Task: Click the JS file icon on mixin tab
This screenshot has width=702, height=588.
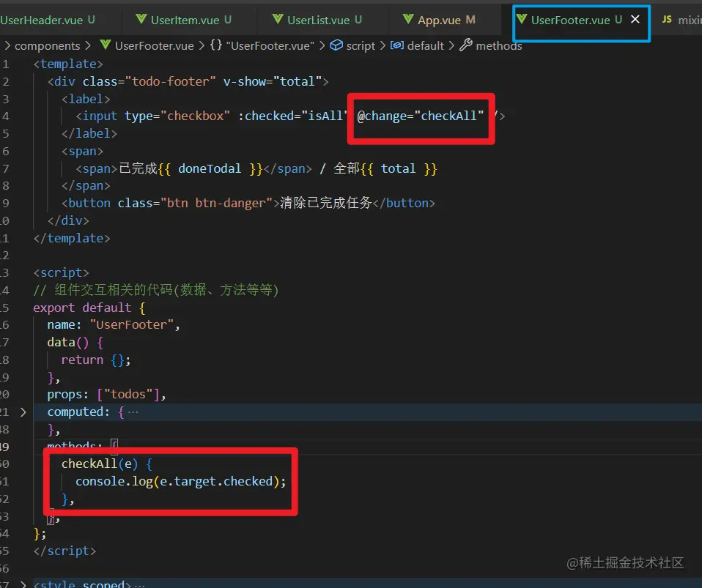Action: click(667, 20)
